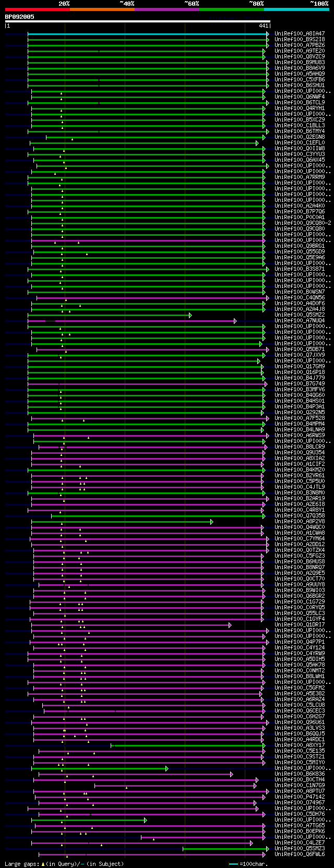Select the UniRef100_Q9BRG1 label
This screenshot has height=868, width=334.
[x=300, y=246]
